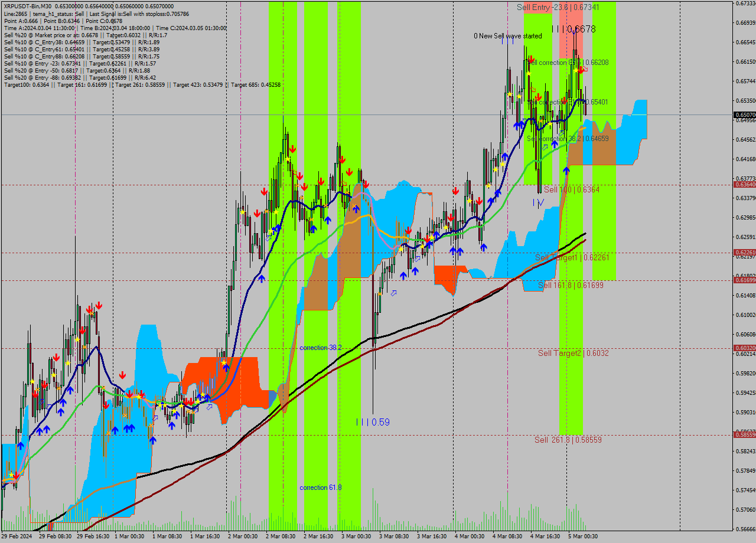The height and width of the screenshot is (543, 756).
Task: Select 'Sell correction 87.5 | 0.66208' label
Action: click(568, 62)
